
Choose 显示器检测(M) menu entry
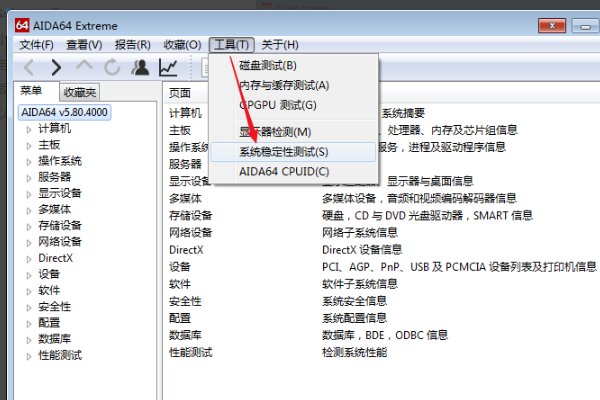pyautogui.click(x=293, y=132)
